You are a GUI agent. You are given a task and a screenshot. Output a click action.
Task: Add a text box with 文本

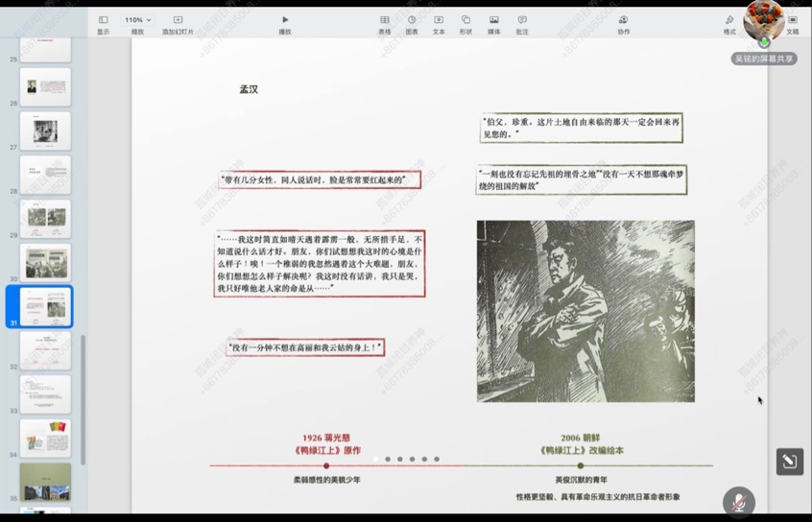(439, 24)
